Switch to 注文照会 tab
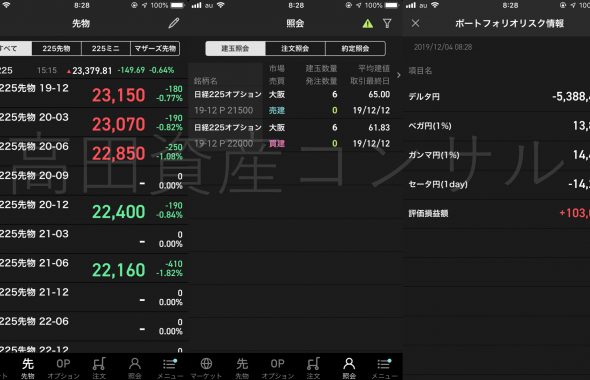Viewport: 590px width, 380px height. coord(295,49)
